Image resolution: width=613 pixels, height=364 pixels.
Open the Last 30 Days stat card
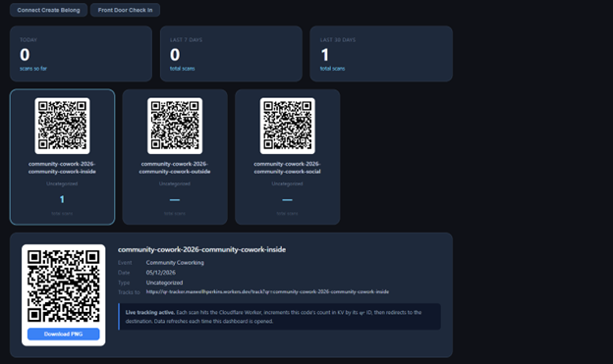coord(381,54)
